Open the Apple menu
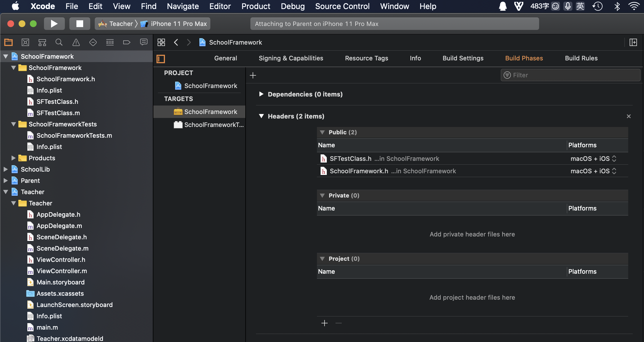Screen dimensions: 644x342 coord(15,6)
